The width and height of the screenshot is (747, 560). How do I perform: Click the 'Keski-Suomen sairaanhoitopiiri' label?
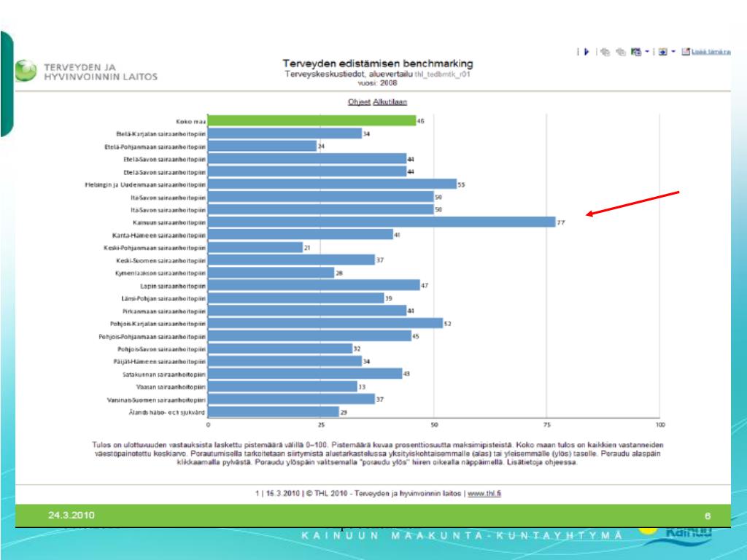click(x=161, y=260)
